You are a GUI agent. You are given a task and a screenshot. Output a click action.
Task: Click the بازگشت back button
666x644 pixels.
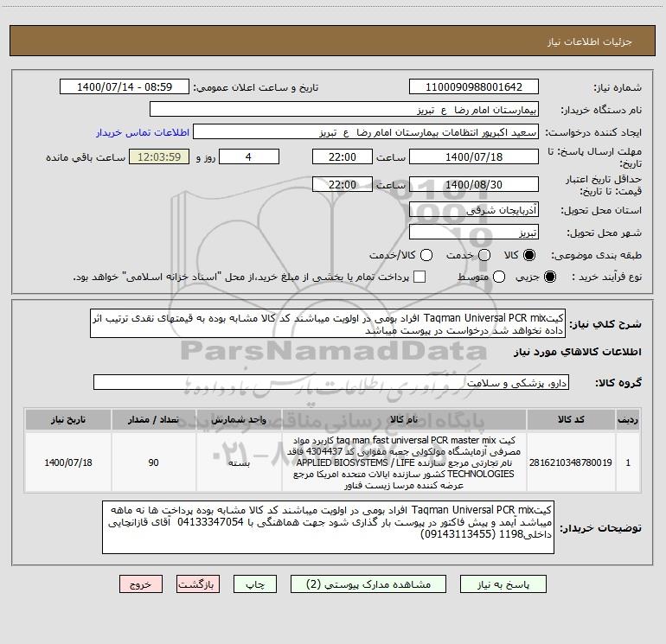tap(198, 584)
